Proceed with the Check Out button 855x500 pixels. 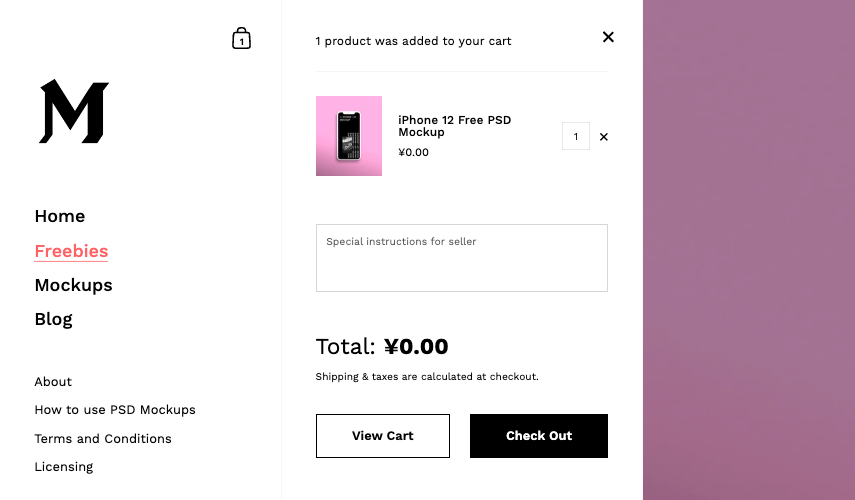539,436
